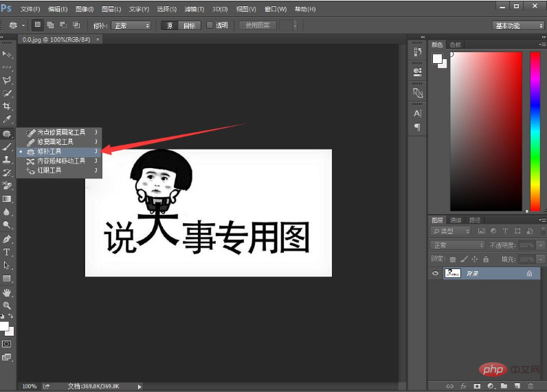Click the foreground color in Color panel
This screenshot has height=392, width=547.
point(437,58)
